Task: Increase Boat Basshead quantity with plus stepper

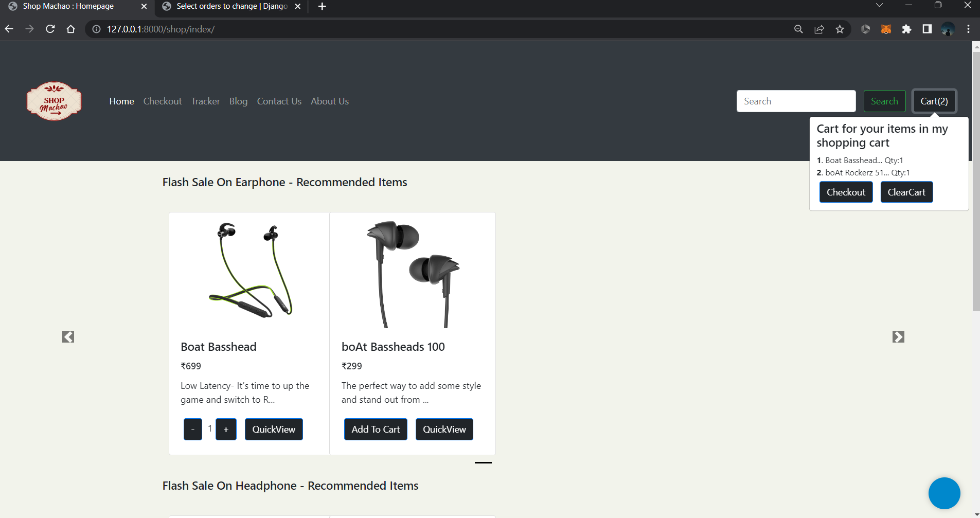Action: pos(226,428)
